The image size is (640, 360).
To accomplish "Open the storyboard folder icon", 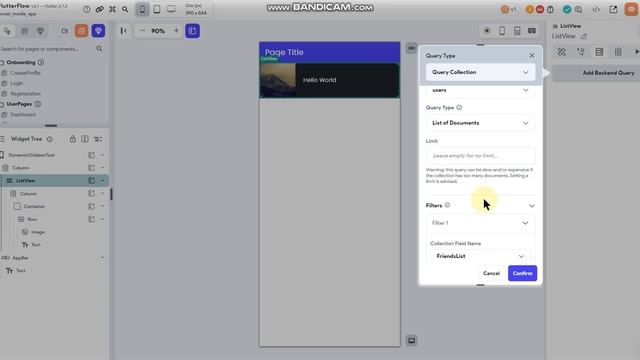I will tap(64, 31).
